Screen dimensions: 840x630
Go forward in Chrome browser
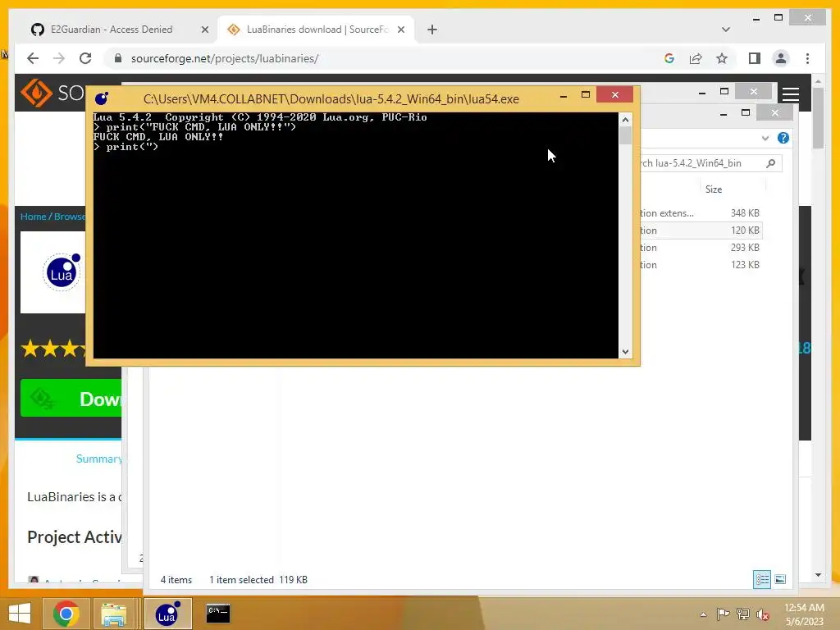pos(59,58)
